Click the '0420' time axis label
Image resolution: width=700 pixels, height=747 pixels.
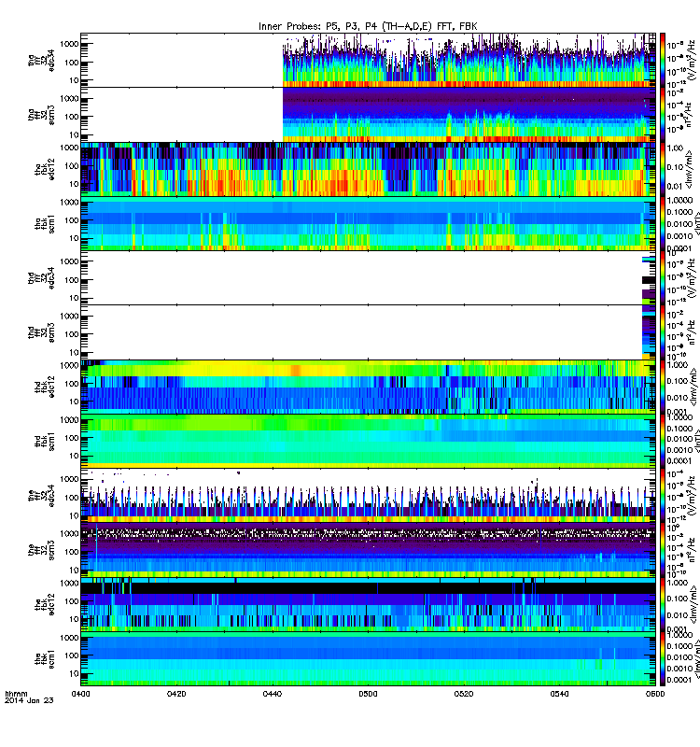[176, 694]
